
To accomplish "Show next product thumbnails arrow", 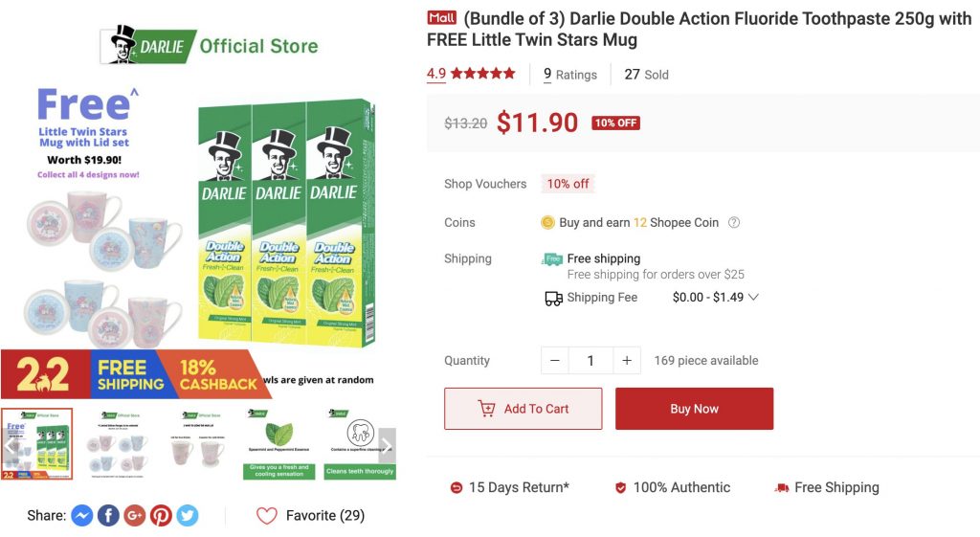I will point(387,445).
